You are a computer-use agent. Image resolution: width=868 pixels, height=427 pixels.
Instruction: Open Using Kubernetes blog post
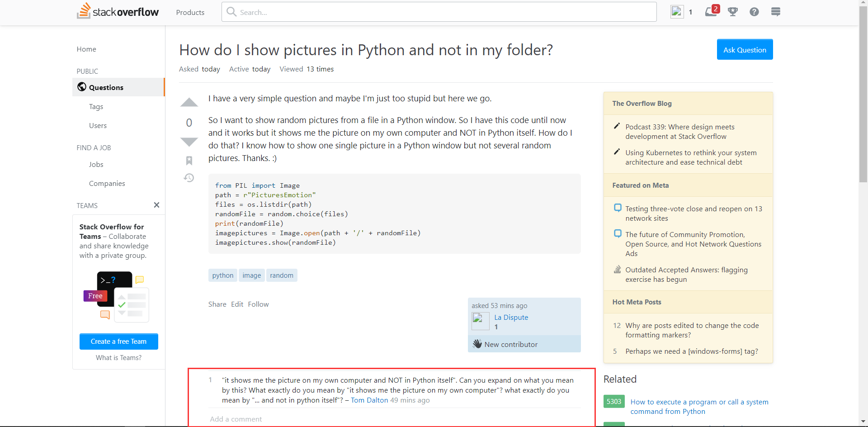691,157
